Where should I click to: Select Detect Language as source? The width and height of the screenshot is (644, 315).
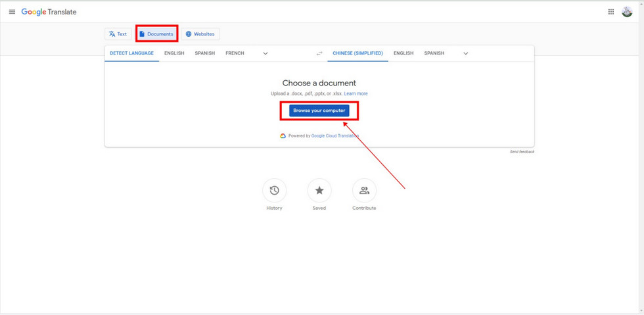(x=131, y=53)
